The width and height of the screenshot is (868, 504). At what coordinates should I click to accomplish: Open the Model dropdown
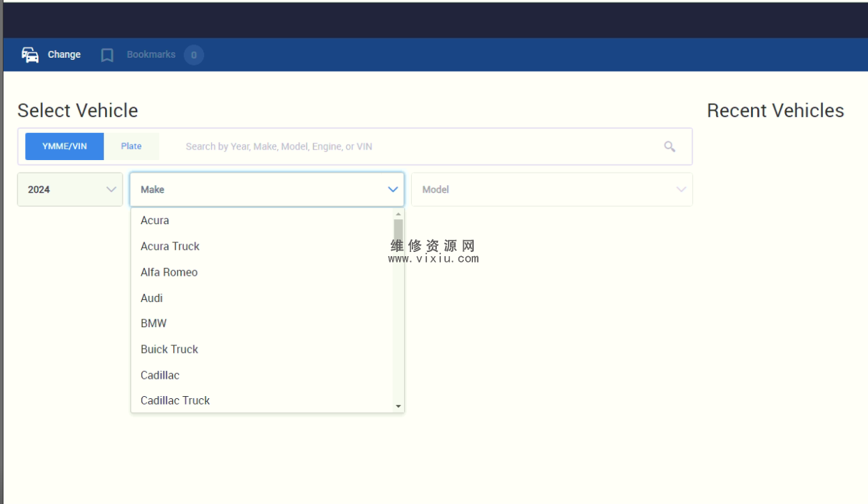552,189
